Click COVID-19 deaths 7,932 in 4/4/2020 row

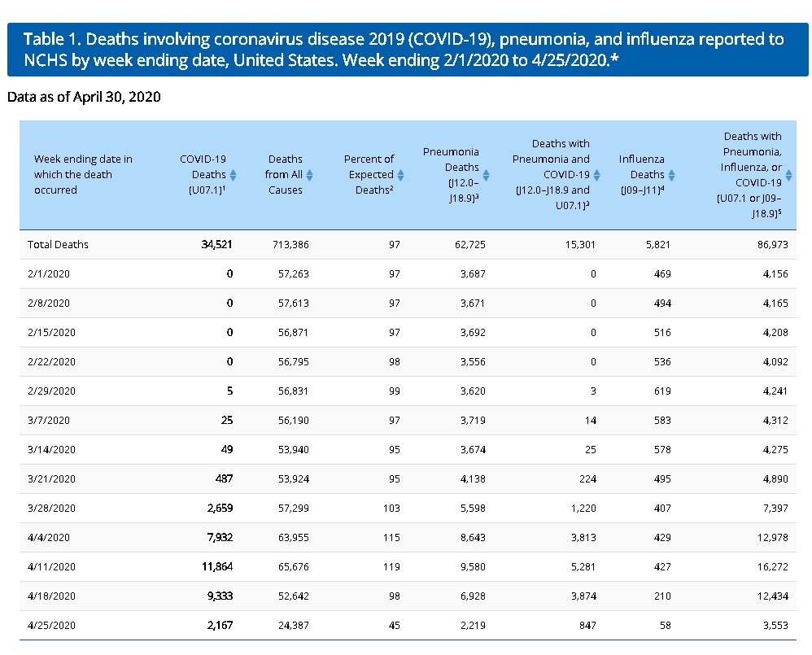[x=220, y=538]
